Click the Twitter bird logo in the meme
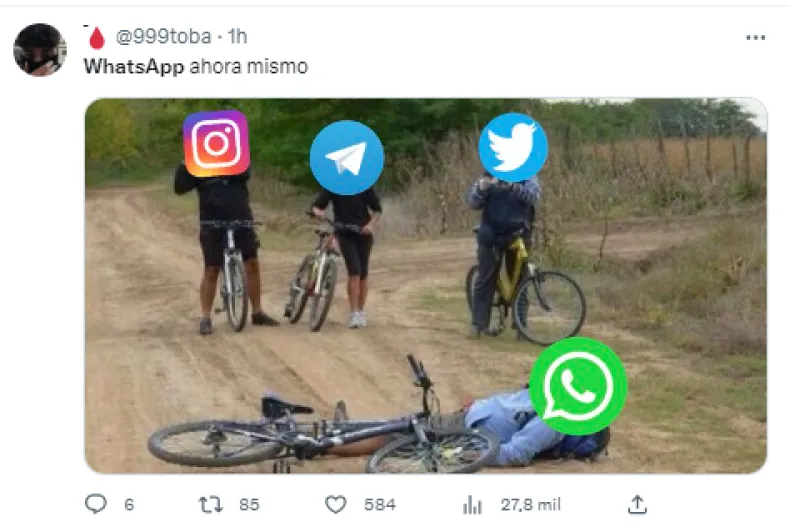Viewport: 790px width, 527px height. 513,147
